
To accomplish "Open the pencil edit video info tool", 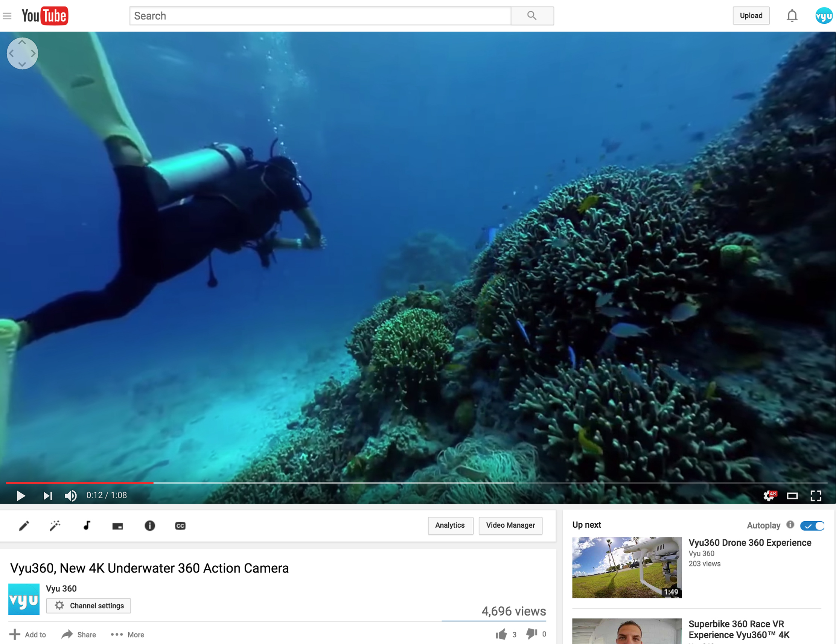I will 24,526.
